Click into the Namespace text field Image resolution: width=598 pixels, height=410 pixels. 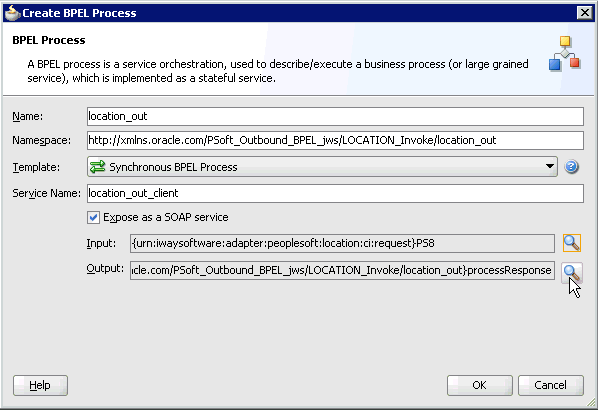(335, 140)
